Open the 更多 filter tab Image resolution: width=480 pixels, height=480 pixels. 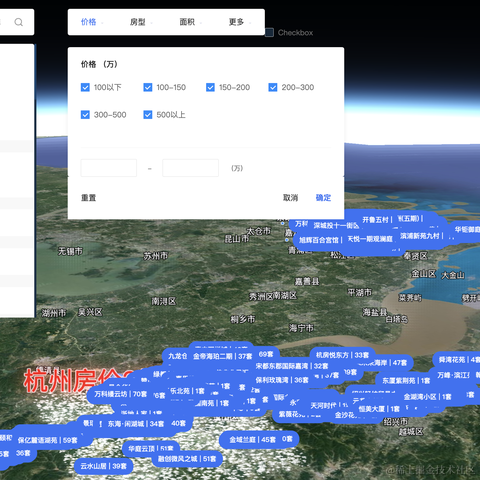(236, 22)
